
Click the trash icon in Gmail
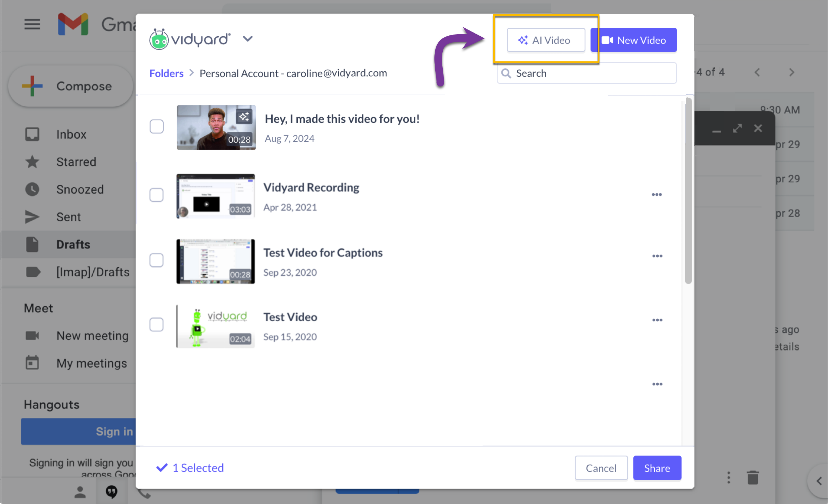[752, 477]
